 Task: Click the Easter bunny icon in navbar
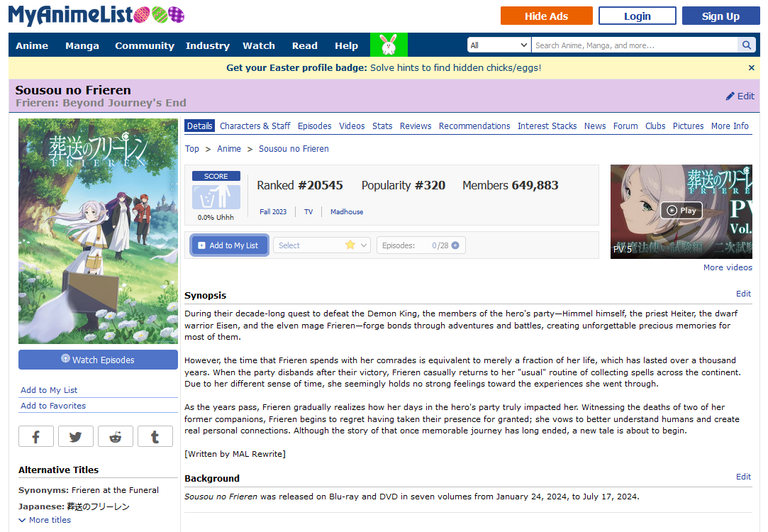[389, 45]
